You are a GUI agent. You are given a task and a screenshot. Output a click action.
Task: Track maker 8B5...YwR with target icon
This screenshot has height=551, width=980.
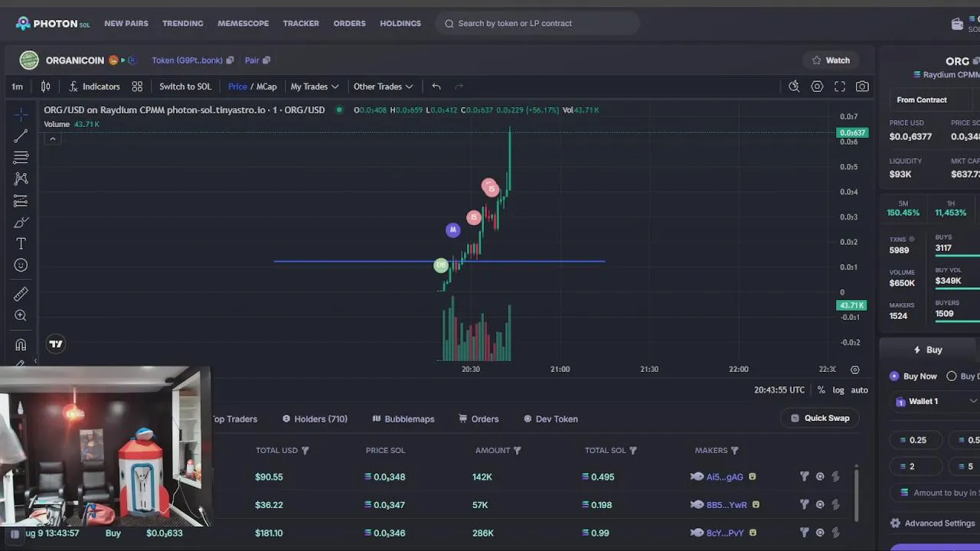click(820, 505)
